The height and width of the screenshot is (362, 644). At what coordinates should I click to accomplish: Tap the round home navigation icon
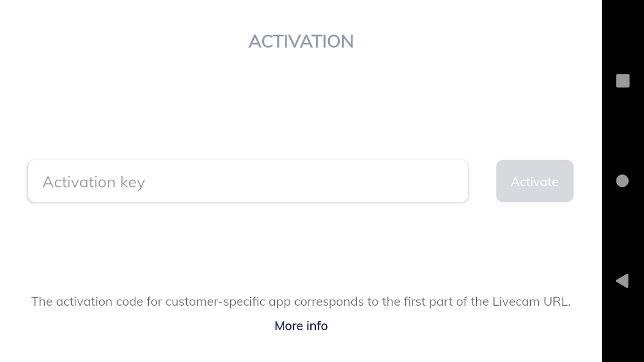click(623, 181)
